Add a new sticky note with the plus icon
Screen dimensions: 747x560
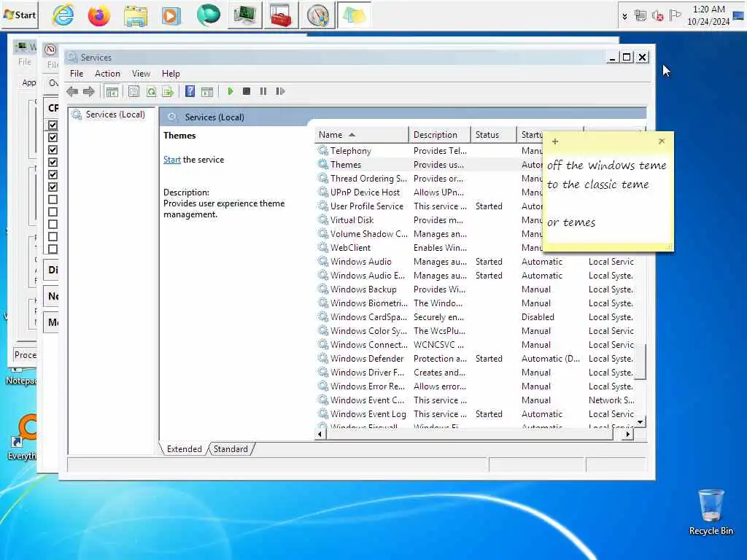coord(555,141)
